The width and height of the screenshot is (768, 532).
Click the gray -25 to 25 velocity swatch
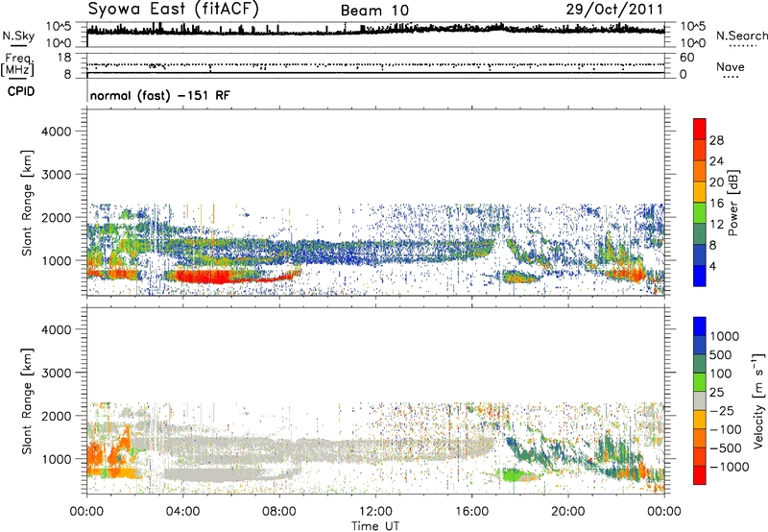point(700,401)
